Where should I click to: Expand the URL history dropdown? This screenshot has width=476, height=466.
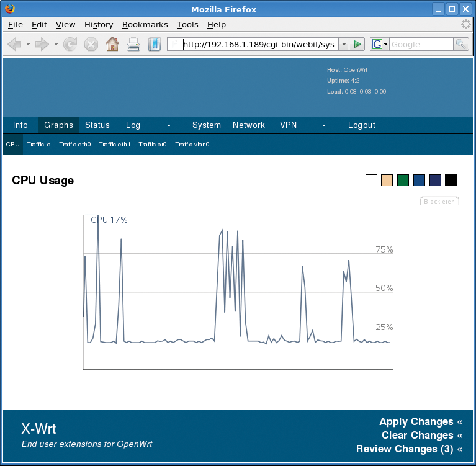click(x=344, y=44)
